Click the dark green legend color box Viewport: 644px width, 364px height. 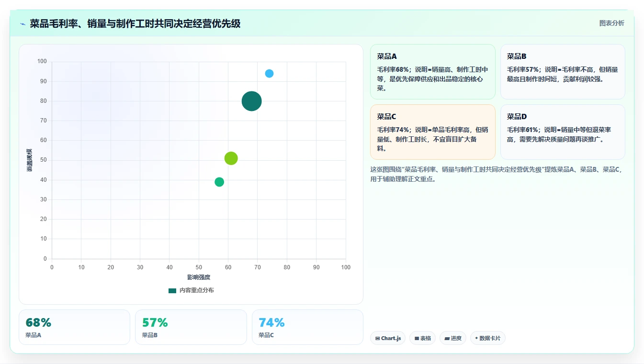172,290
